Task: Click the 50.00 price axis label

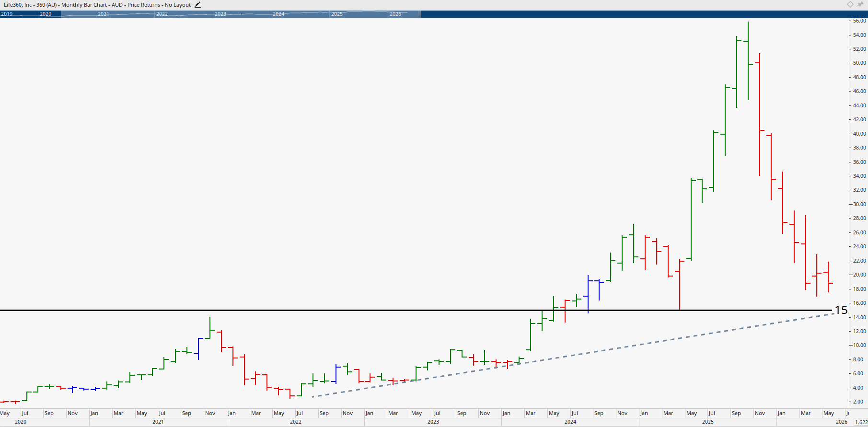Action: (x=860, y=63)
